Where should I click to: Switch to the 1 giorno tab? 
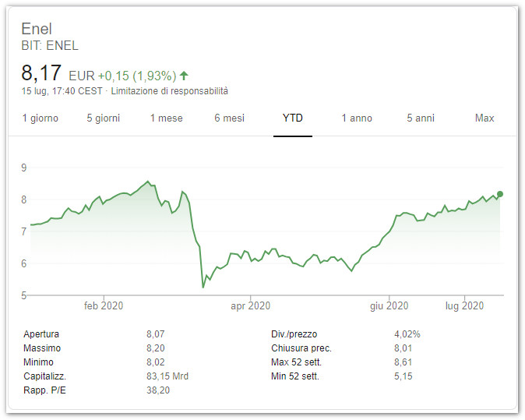point(41,118)
